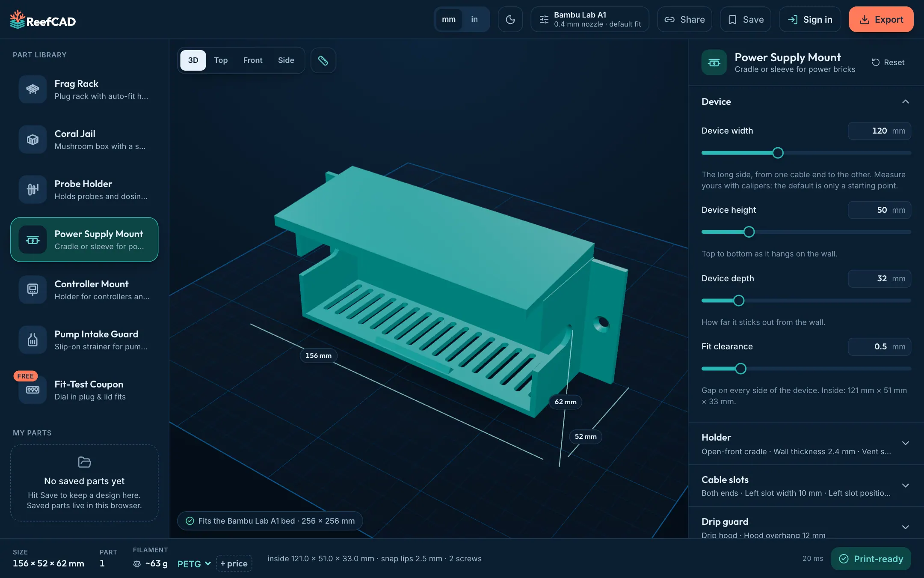Select the Frag Rack part icon
The height and width of the screenshot is (578, 924).
tap(33, 89)
